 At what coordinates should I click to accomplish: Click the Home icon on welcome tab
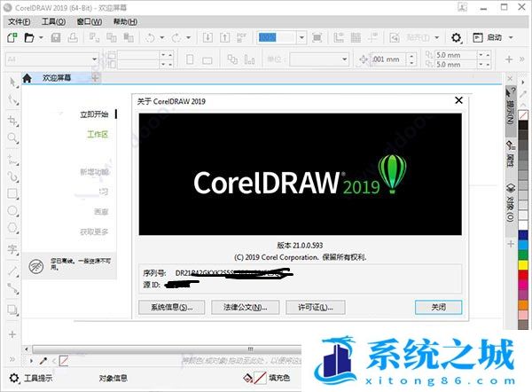[x=27, y=78]
